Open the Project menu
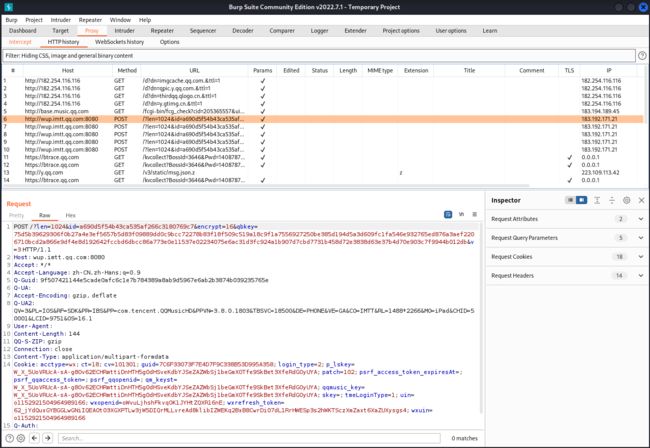 (34, 20)
